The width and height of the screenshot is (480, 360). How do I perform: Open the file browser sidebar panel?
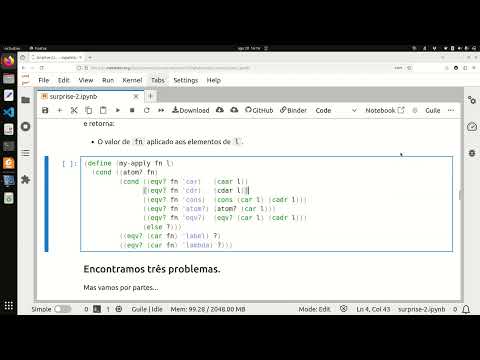(26, 100)
